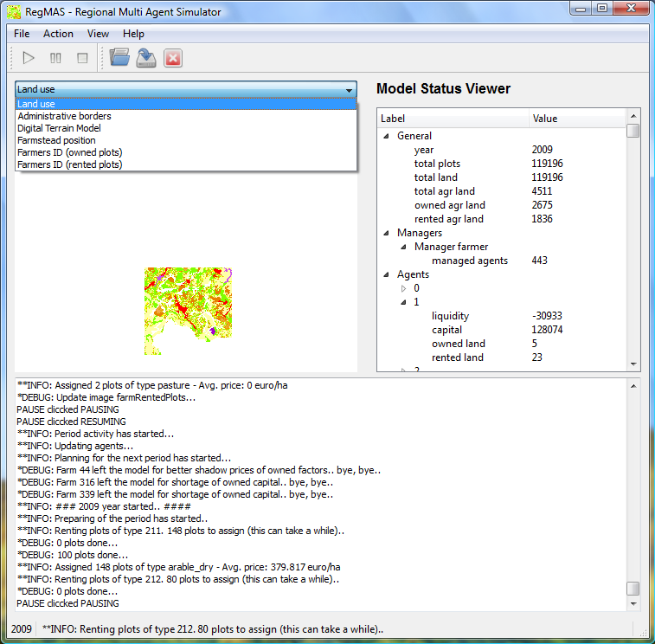Open the Help menu
The image size is (655, 644).
pos(133,34)
